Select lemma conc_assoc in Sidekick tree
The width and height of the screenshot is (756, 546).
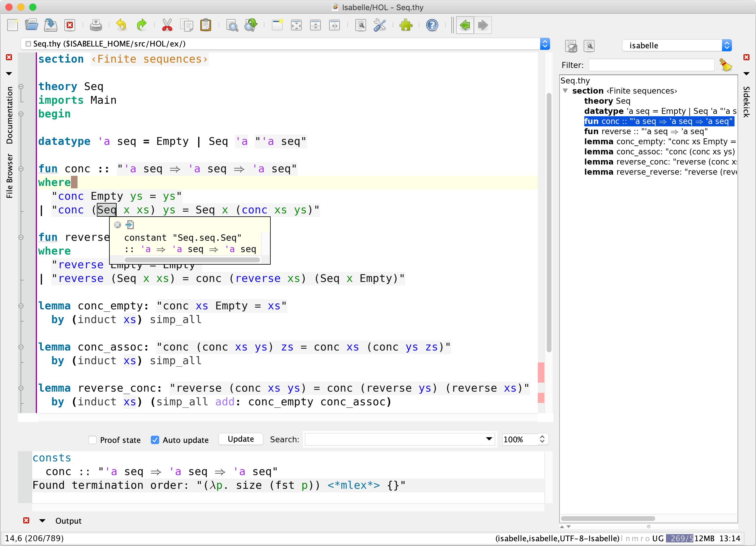point(660,152)
